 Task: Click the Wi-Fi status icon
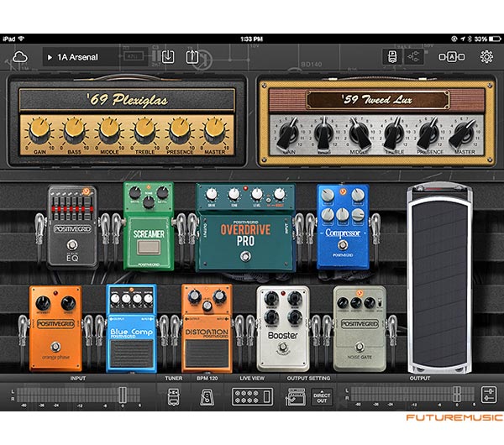pyautogui.click(x=22, y=39)
